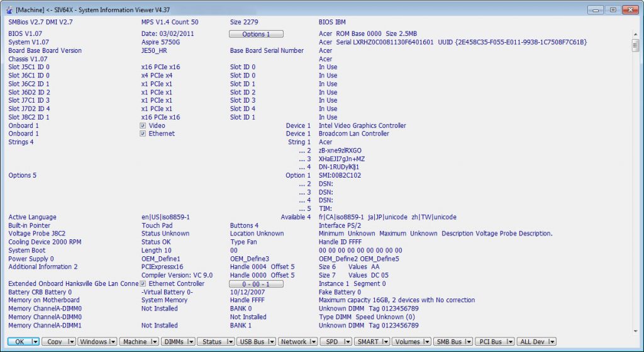Click the PCI Bus button
Image resolution: width=644 pixels, height=352 pixels.
tap(491, 342)
